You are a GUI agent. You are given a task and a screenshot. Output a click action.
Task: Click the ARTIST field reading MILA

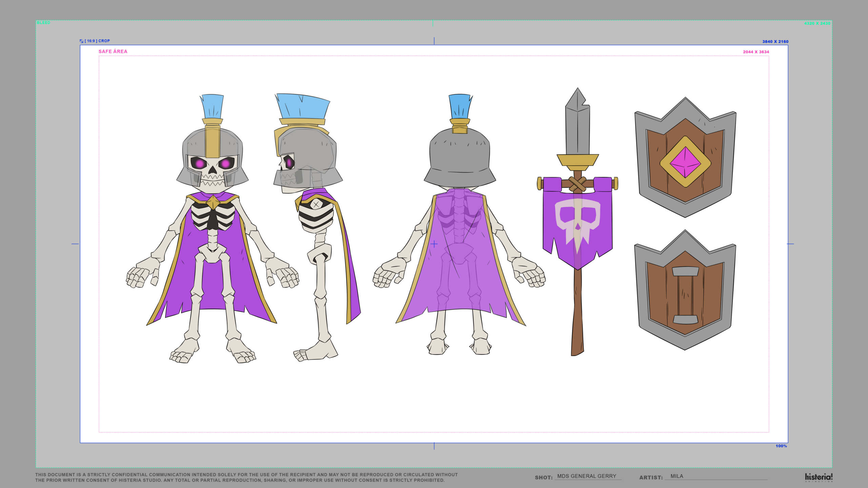[x=676, y=476]
